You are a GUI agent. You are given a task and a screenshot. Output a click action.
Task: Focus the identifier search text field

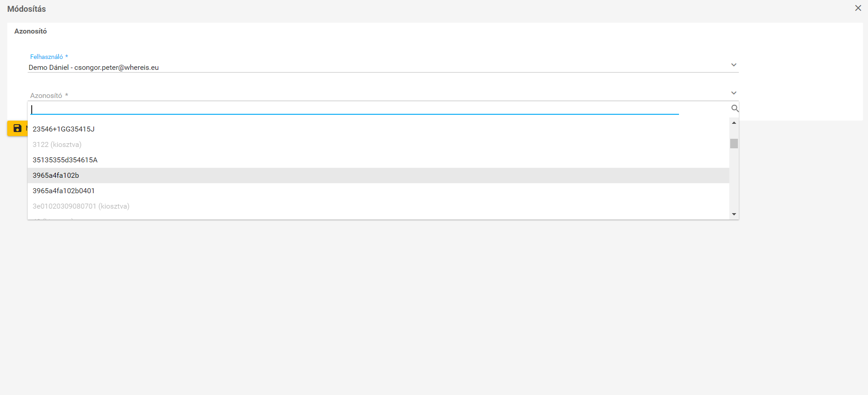point(354,109)
